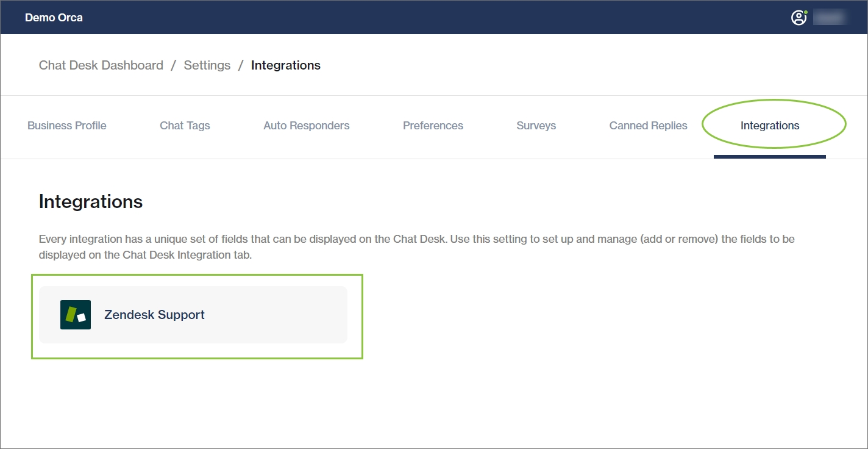Open the Chat Tags tab
This screenshot has width=868, height=449.
tap(185, 126)
